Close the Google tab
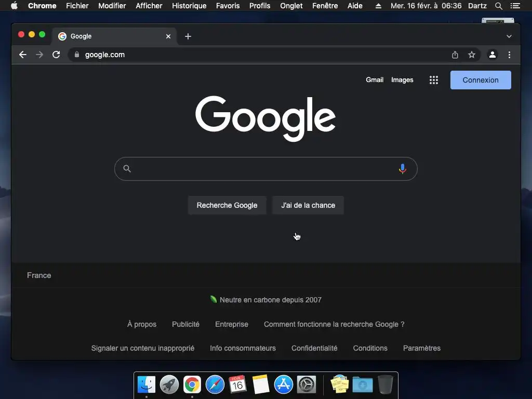The height and width of the screenshot is (399, 532). click(168, 36)
